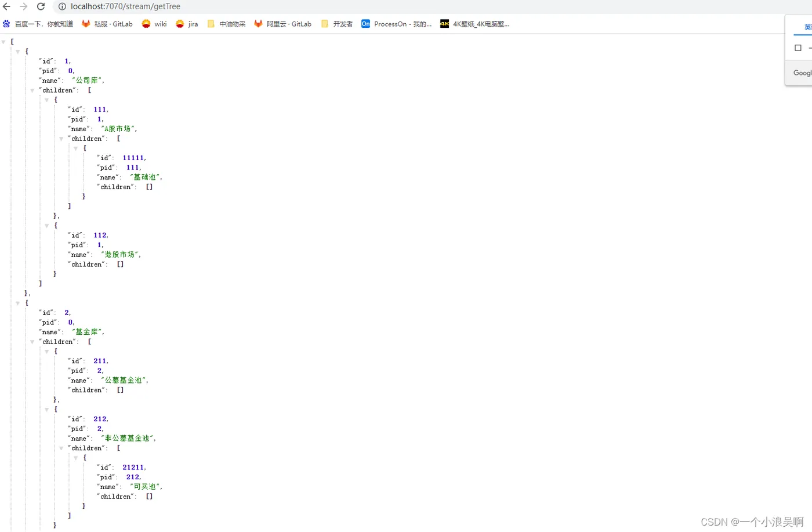Collapse the children array of 非公募基金池

click(x=61, y=448)
